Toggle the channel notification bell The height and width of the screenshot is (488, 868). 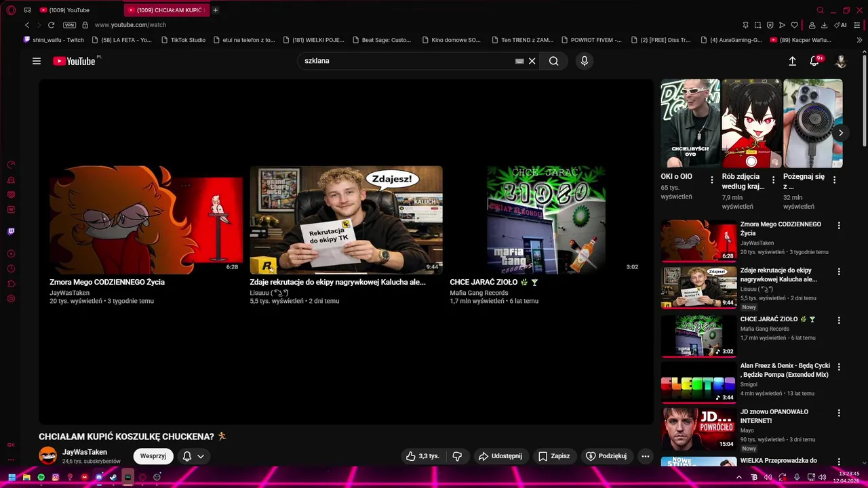click(x=187, y=456)
